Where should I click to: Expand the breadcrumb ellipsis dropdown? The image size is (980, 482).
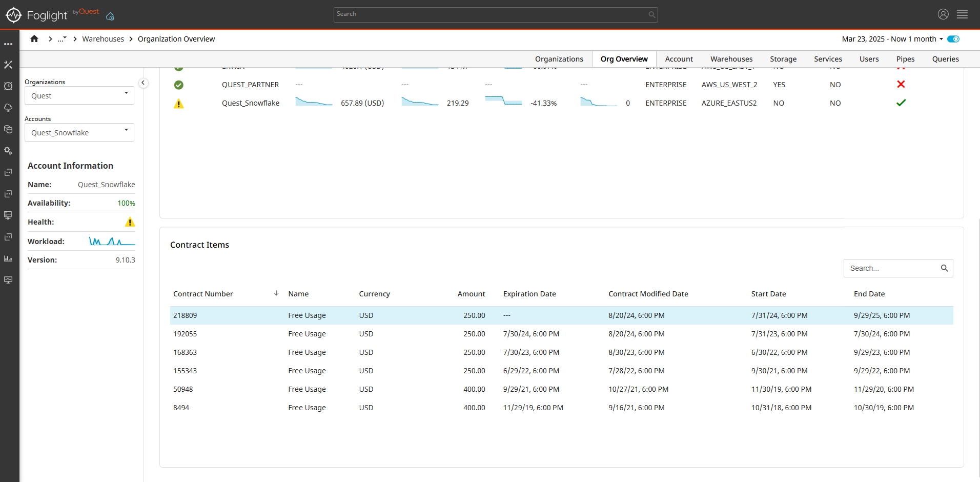tap(62, 39)
